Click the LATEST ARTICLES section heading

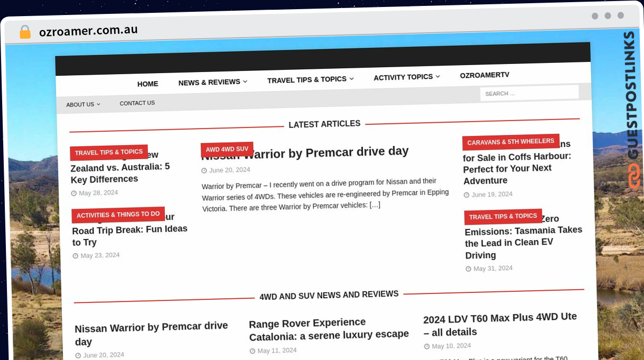click(325, 124)
